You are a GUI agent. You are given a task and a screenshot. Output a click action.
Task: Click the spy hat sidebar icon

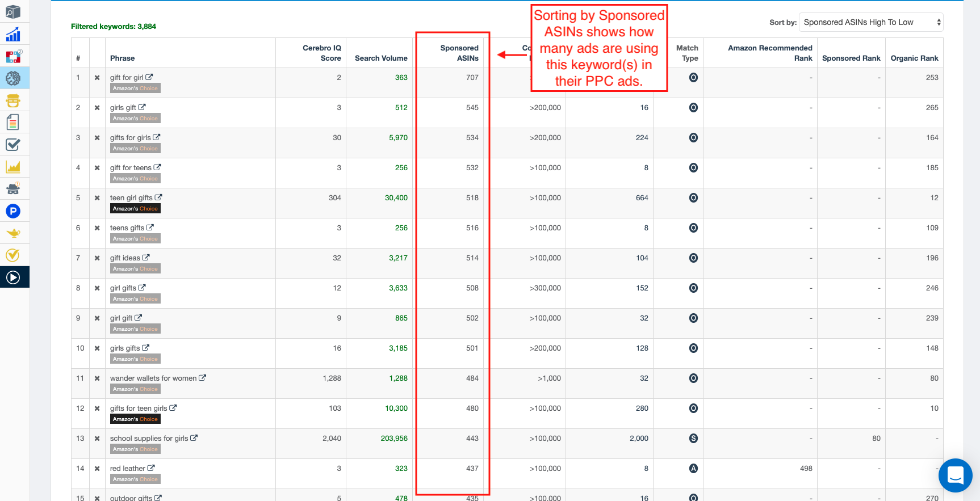[x=13, y=188]
